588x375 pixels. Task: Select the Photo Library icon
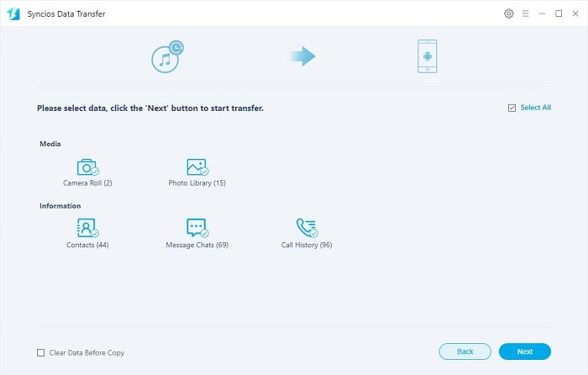pyautogui.click(x=197, y=167)
